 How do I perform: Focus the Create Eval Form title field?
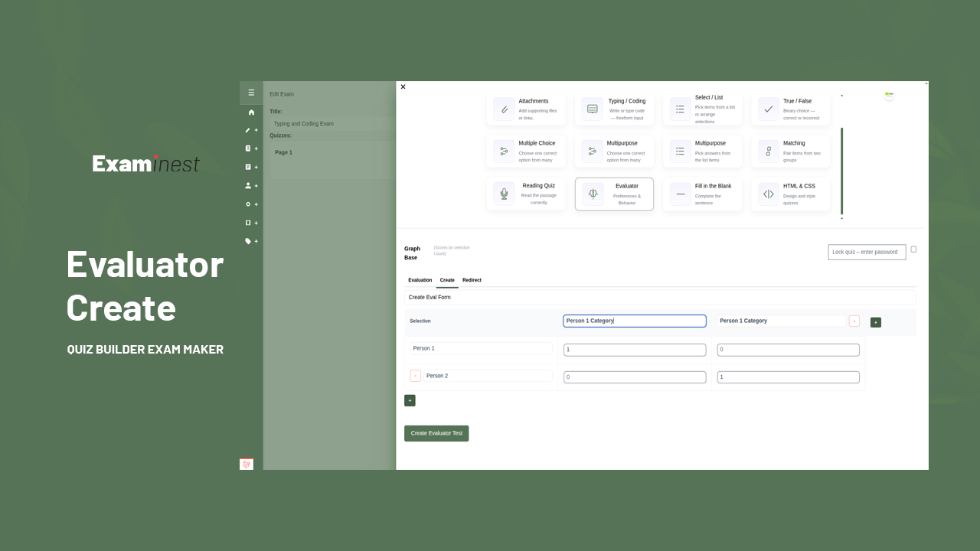660,297
